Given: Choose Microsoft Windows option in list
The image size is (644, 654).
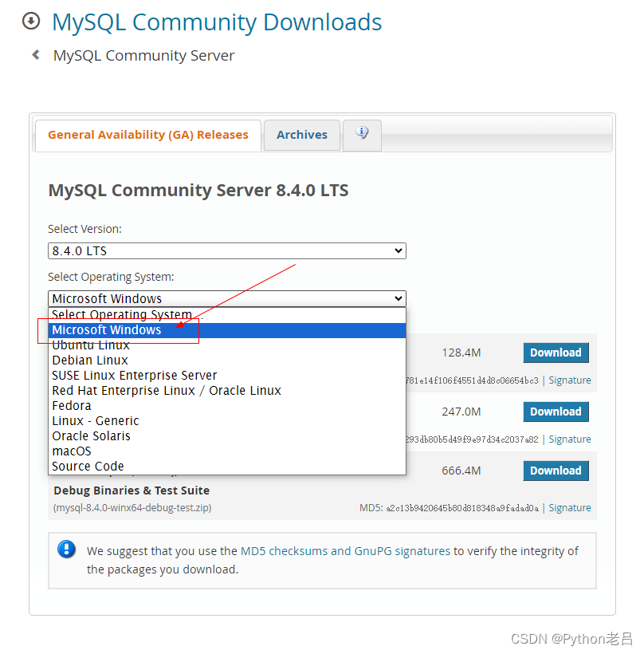Looking at the screenshot, I should click(226, 330).
